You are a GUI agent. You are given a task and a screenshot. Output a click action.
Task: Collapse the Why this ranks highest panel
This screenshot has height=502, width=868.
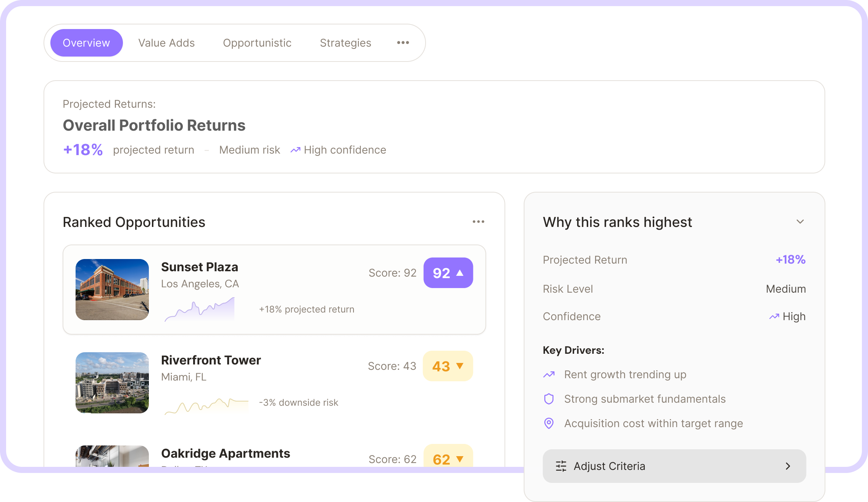[800, 222]
